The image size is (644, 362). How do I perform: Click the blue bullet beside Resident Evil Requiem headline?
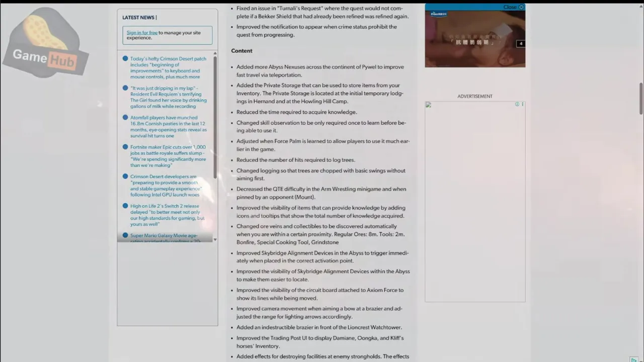pos(125,87)
